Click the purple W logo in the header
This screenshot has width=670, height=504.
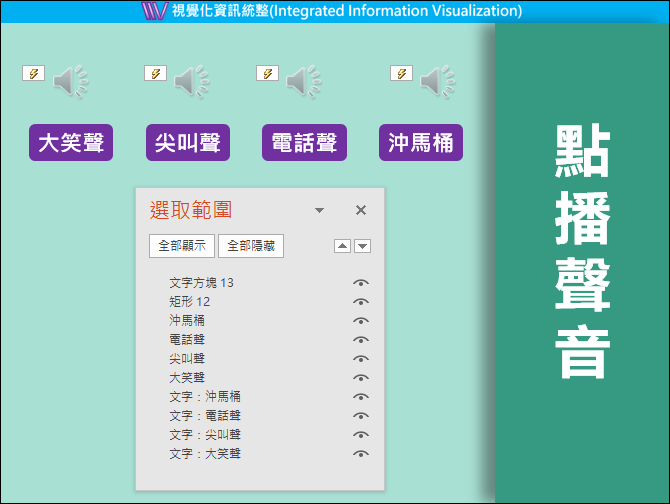[x=154, y=11]
